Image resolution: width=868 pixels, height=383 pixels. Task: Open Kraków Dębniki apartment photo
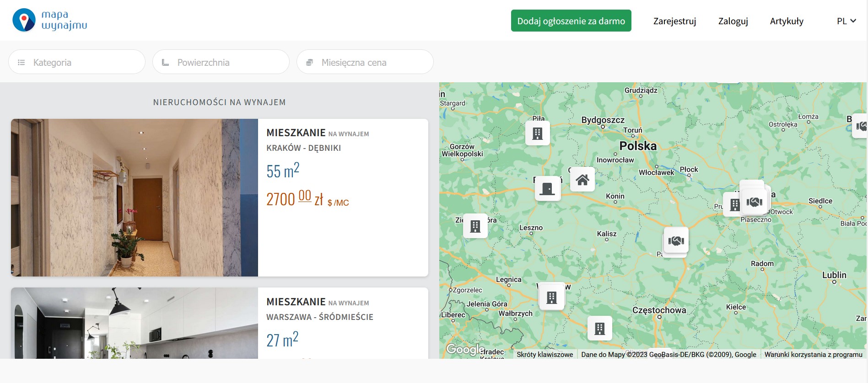point(135,197)
